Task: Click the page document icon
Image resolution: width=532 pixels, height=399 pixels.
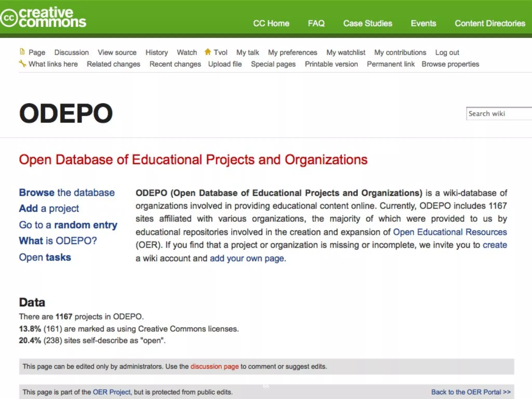Action: [22, 52]
